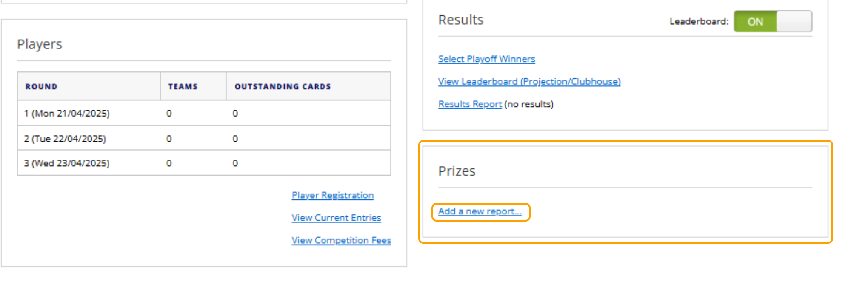
Task: Open View Current Entries link
Action: (x=336, y=218)
